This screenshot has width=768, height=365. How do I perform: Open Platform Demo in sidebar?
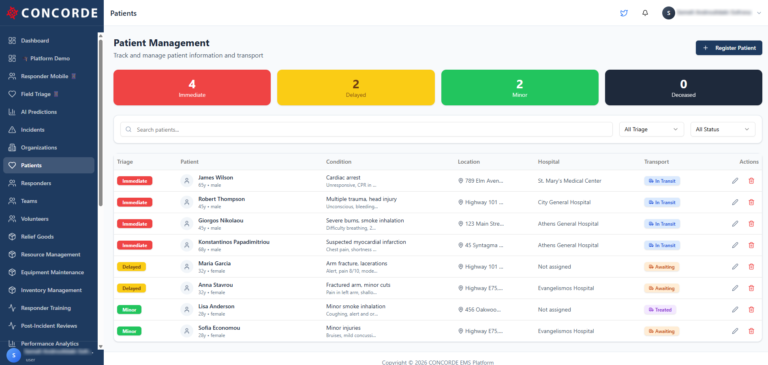point(48,58)
